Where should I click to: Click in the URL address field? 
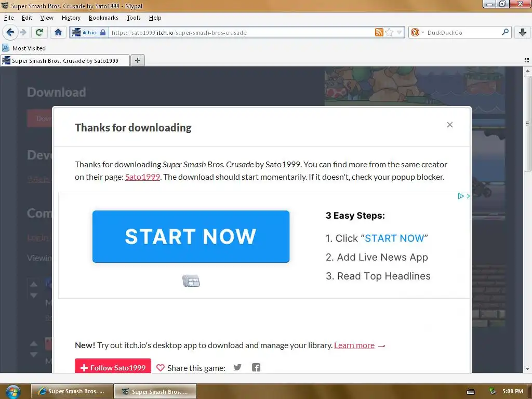242,33
